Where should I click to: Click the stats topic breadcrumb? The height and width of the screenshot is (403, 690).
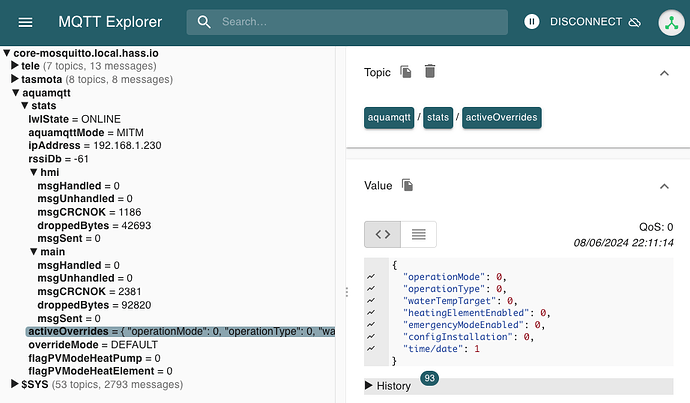438,117
